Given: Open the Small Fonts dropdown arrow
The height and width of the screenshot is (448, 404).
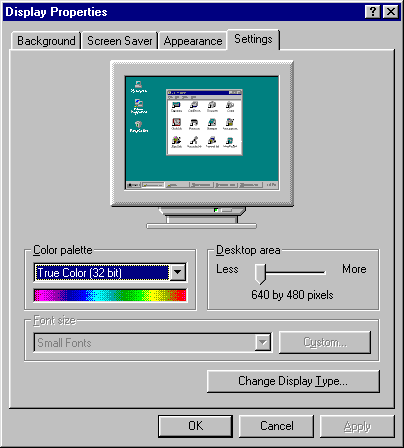Looking at the screenshot, I should (263, 342).
